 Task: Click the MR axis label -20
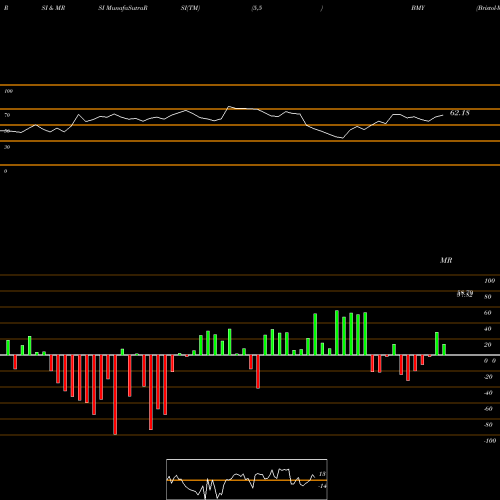[488, 377]
